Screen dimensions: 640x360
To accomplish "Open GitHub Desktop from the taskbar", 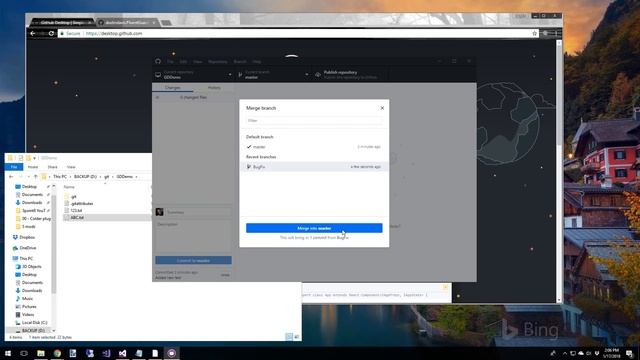I will pyautogui.click(x=171, y=353).
